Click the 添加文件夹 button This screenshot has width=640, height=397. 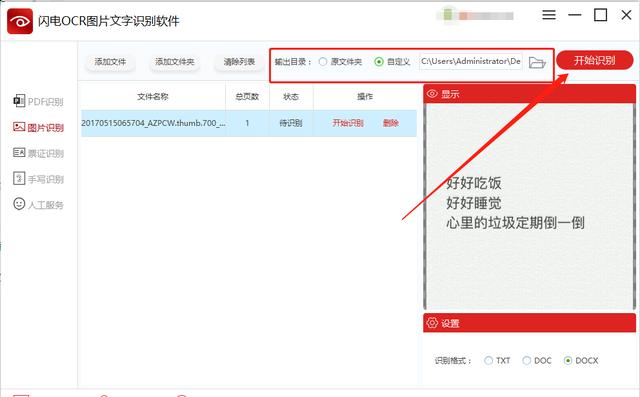[175, 62]
